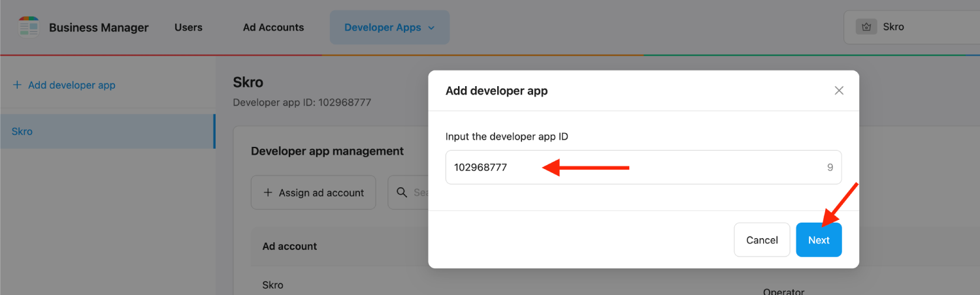Open the Users tab
The height and width of the screenshot is (295, 980).
pos(188,27)
